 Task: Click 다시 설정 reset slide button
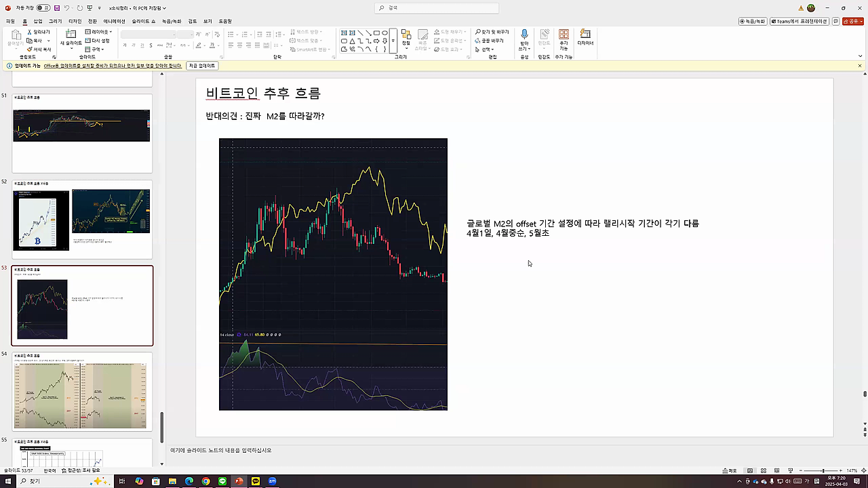98,41
